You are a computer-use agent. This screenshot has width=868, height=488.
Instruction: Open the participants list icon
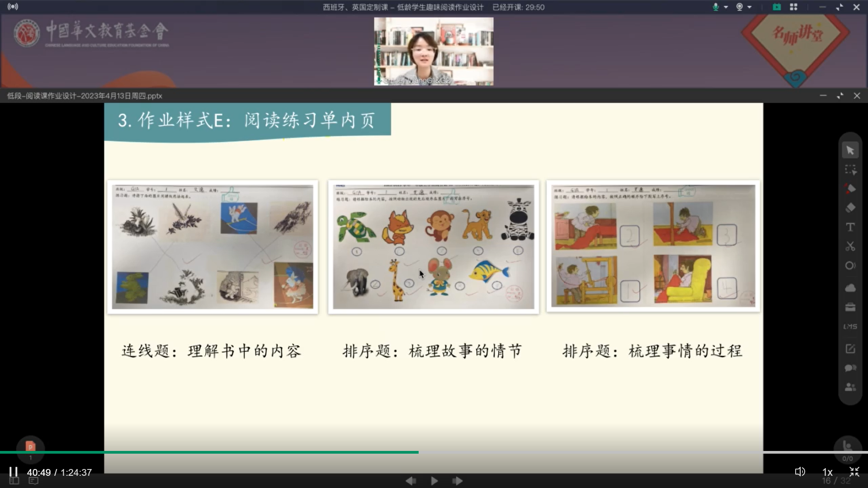pyautogui.click(x=850, y=387)
